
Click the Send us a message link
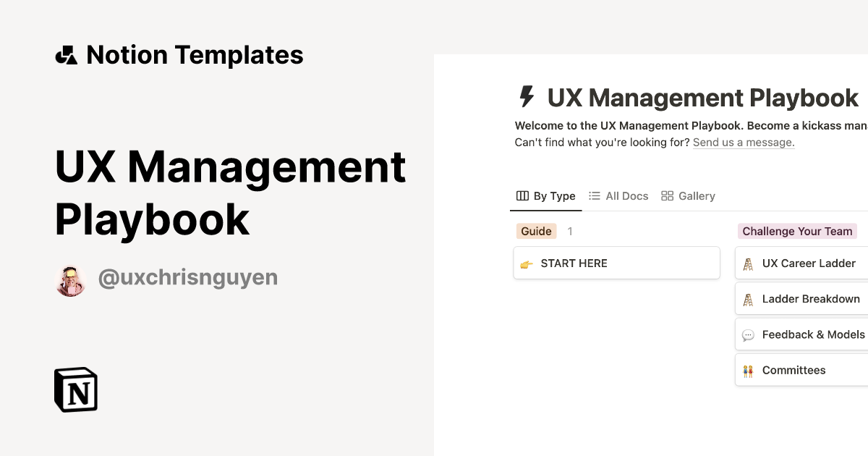742,142
